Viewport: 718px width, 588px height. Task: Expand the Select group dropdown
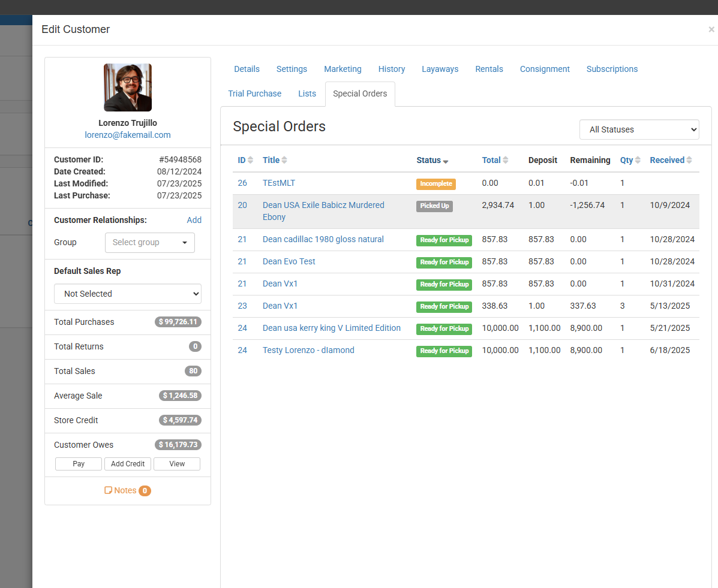click(149, 243)
